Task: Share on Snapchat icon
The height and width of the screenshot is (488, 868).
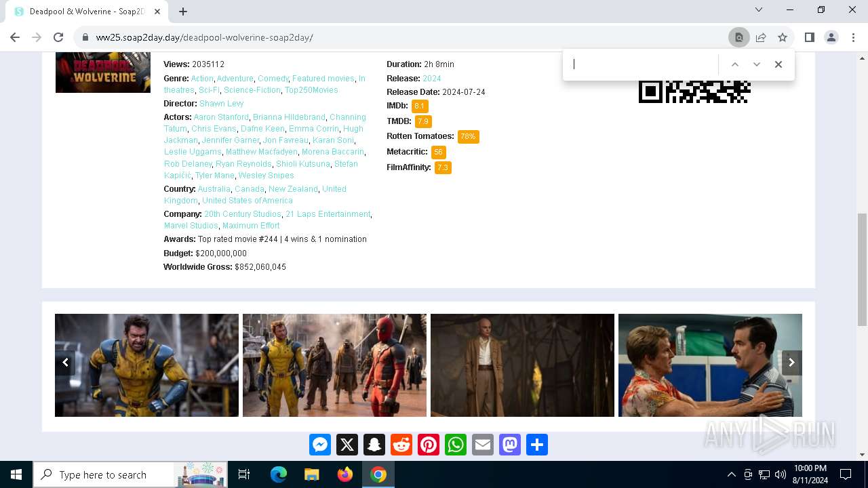Action: click(374, 445)
